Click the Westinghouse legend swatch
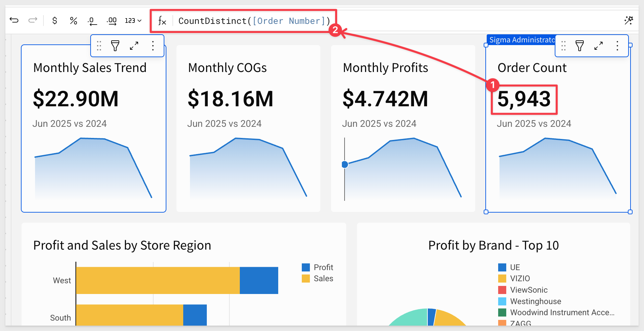Viewport: 644px width, 331px height. point(502,301)
